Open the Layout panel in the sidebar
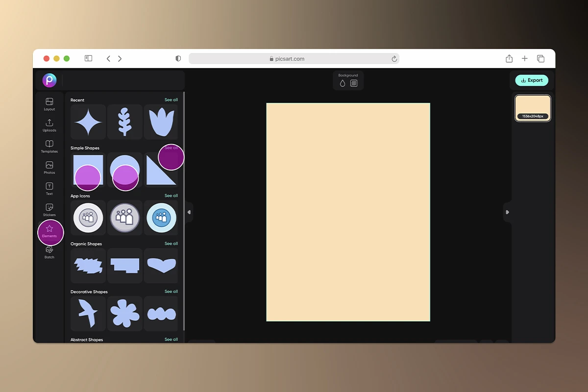Screen dimensions: 588x392 tap(49, 104)
